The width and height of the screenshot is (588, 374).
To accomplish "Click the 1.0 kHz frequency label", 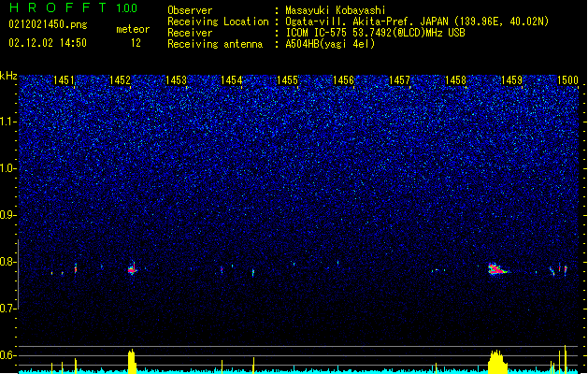I will (x=8, y=168).
